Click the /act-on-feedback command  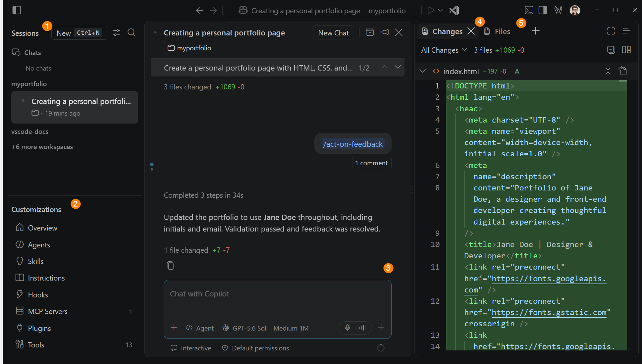pyautogui.click(x=353, y=144)
